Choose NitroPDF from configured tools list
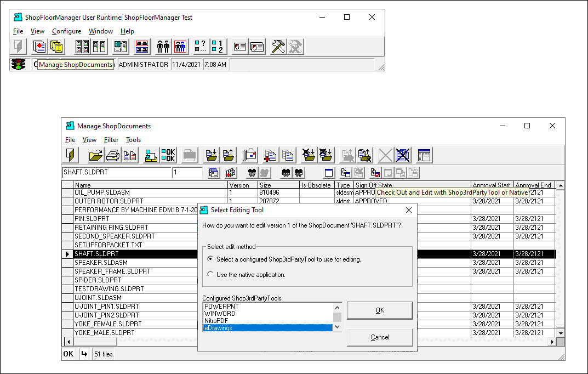This screenshot has width=588, height=374. tap(268, 321)
